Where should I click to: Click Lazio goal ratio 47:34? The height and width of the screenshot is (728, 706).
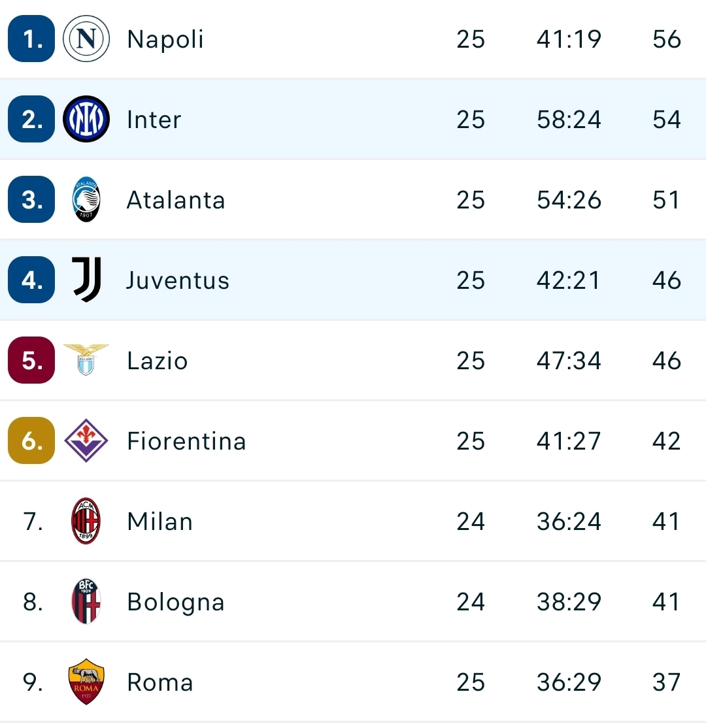coord(567,360)
